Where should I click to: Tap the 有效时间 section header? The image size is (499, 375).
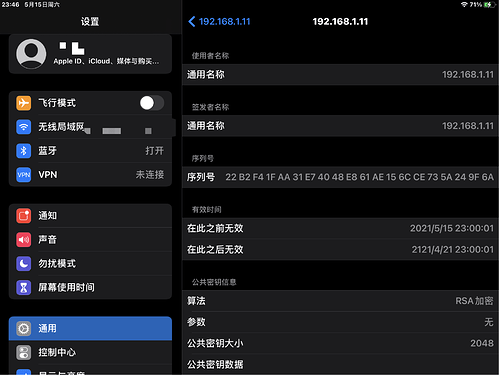tap(207, 210)
